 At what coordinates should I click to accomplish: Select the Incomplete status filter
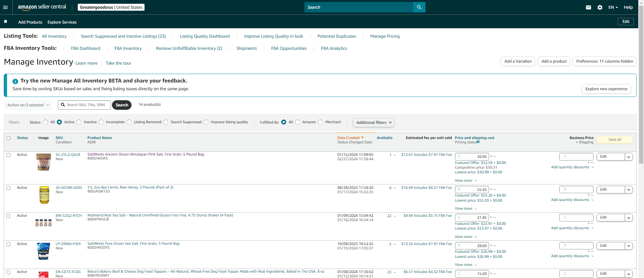tap(101, 122)
